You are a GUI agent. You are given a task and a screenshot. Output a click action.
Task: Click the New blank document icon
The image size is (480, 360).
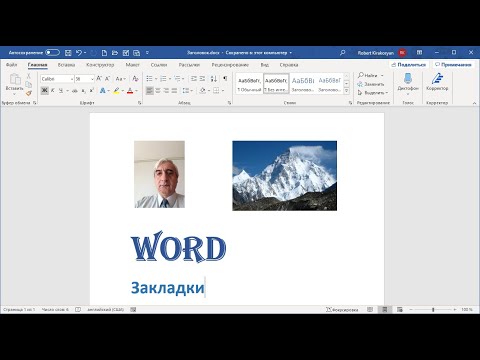click(x=104, y=53)
